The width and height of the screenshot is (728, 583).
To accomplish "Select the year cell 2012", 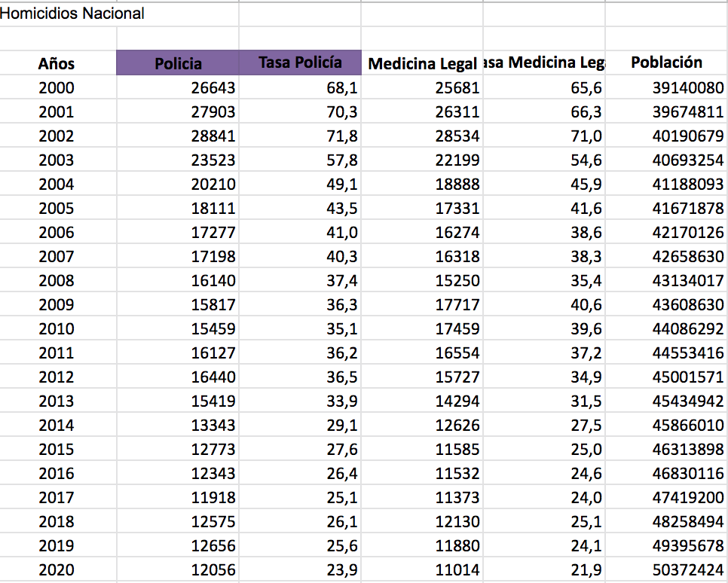I will pos(57,377).
